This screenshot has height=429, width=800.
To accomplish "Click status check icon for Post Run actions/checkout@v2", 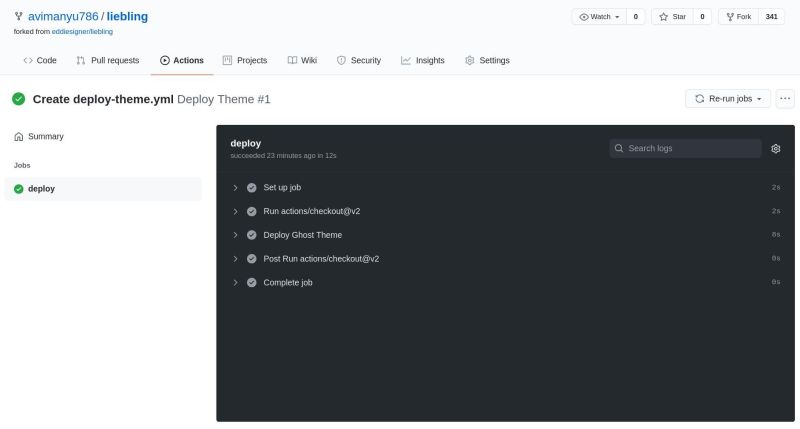I will 252,259.
